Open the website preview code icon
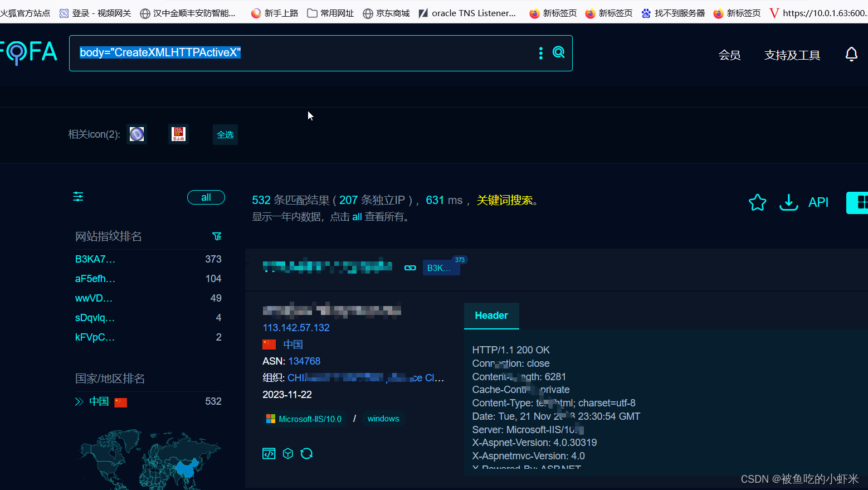Viewport: 868px width, 490px height. click(269, 453)
